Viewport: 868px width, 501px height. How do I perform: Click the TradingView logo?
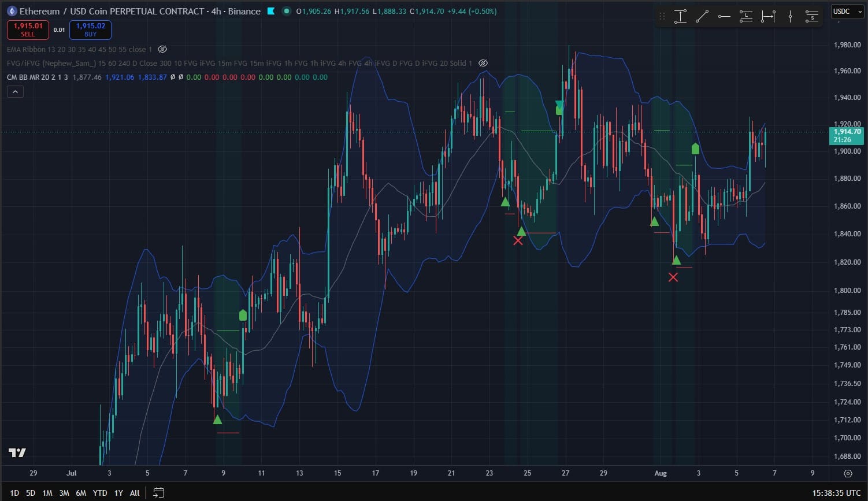tap(17, 452)
